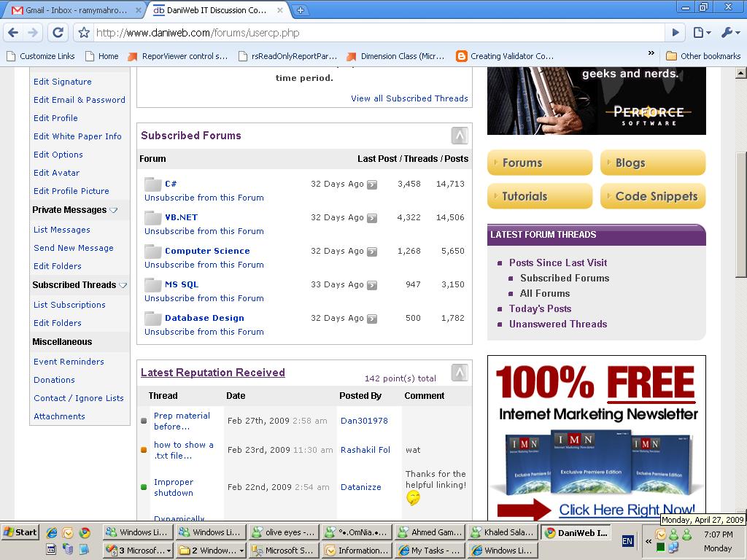The width and height of the screenshot is (747, 560).
Task: Open the Dimension Class bookmark
Action: coord(395,56)
